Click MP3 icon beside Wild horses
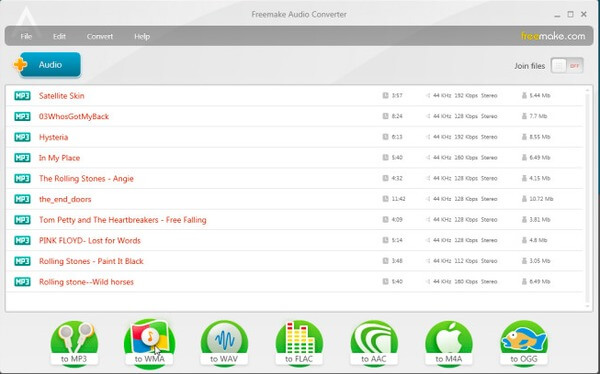Image resolution: width=600 pixels, height=374 pixels. pos(22,282)
